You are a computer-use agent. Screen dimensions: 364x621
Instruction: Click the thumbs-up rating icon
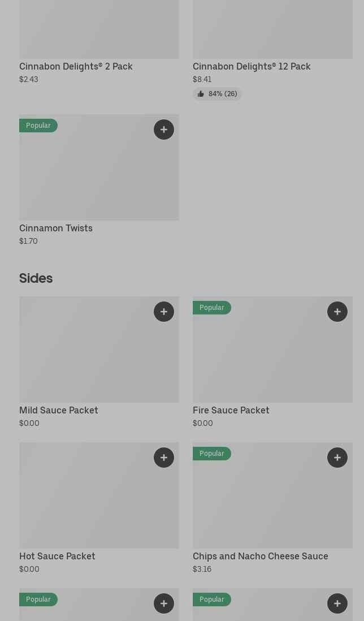click(201, 94)
